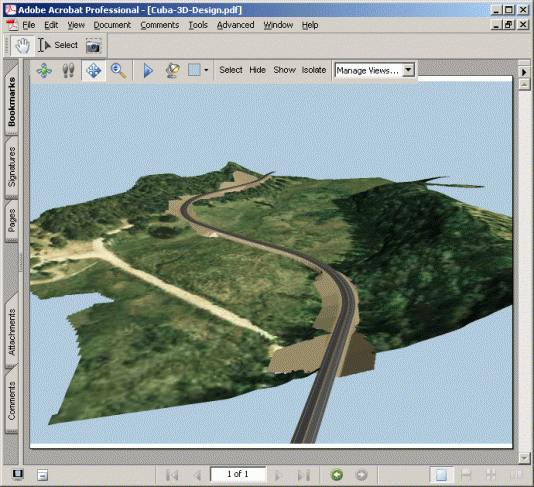This screenshot has height=487, width=534.
Task: Expand the background color dropdown arrow
Action: (x=206, y=70)
